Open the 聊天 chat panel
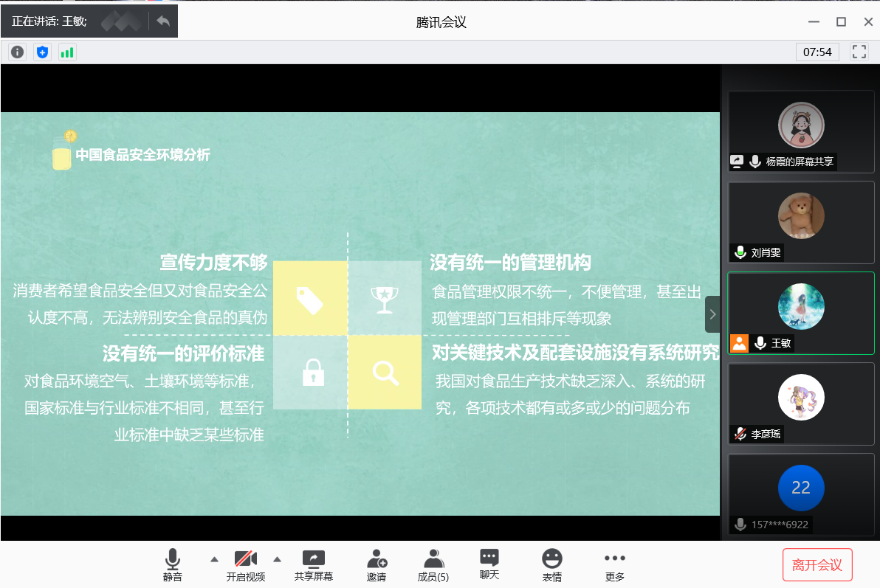Screen dimensions: 880x588 click(489, 564)
